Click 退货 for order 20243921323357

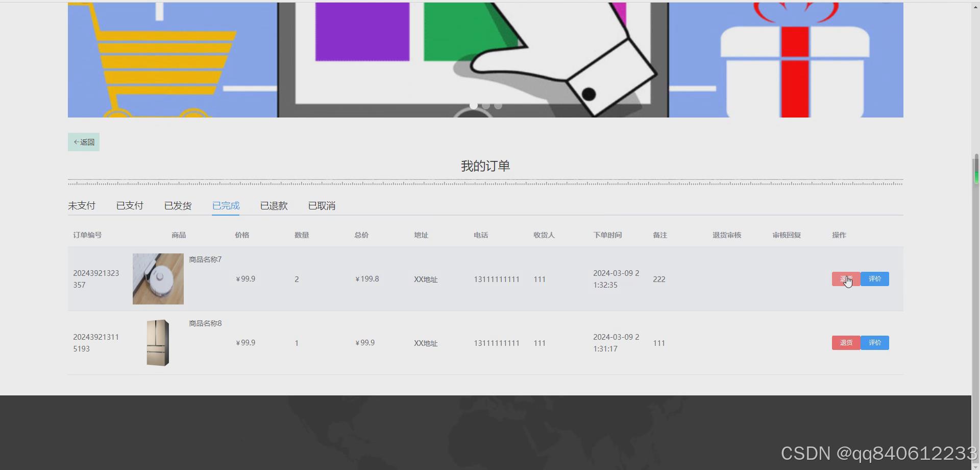(x=846, y=279)
